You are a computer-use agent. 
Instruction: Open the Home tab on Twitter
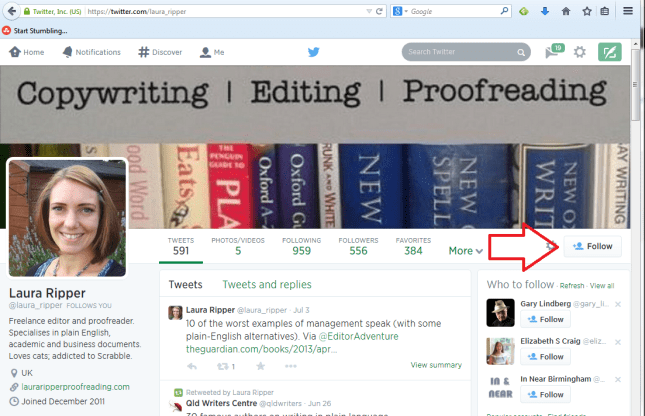click(x=27, y=52)
